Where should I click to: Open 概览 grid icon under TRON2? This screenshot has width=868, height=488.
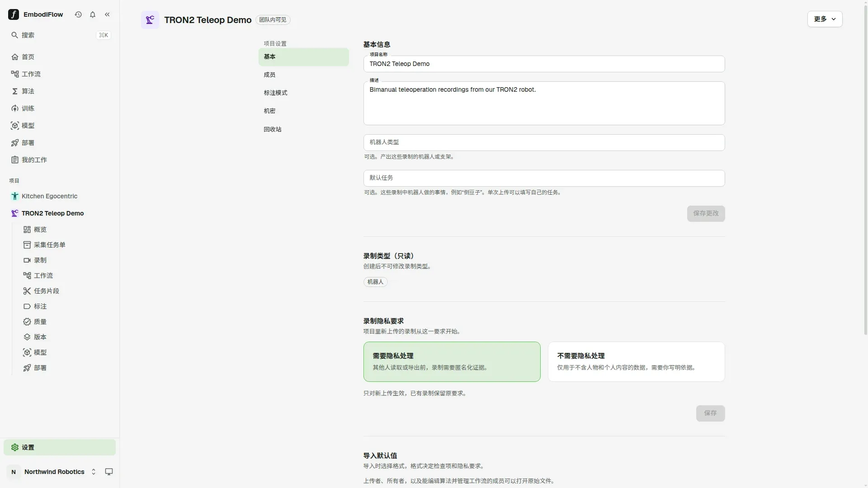point(27,230)
